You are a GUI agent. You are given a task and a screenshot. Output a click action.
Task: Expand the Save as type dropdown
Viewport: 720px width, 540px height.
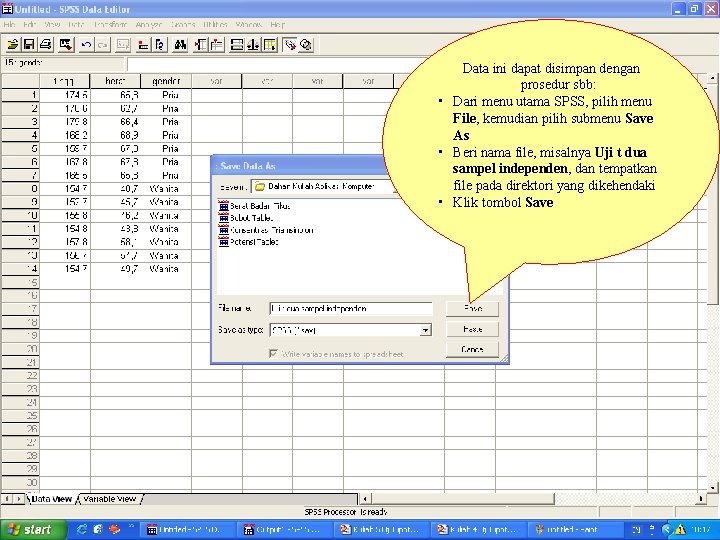coord(426,330)
